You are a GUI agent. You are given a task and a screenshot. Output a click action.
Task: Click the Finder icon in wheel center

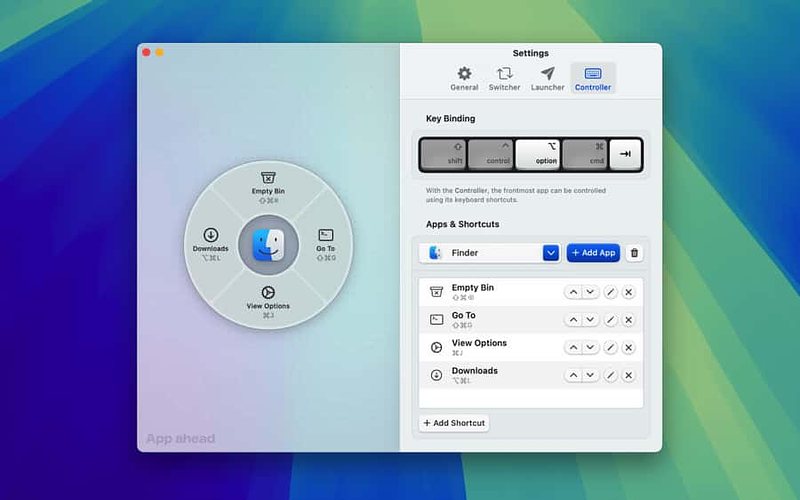[268, 245]
